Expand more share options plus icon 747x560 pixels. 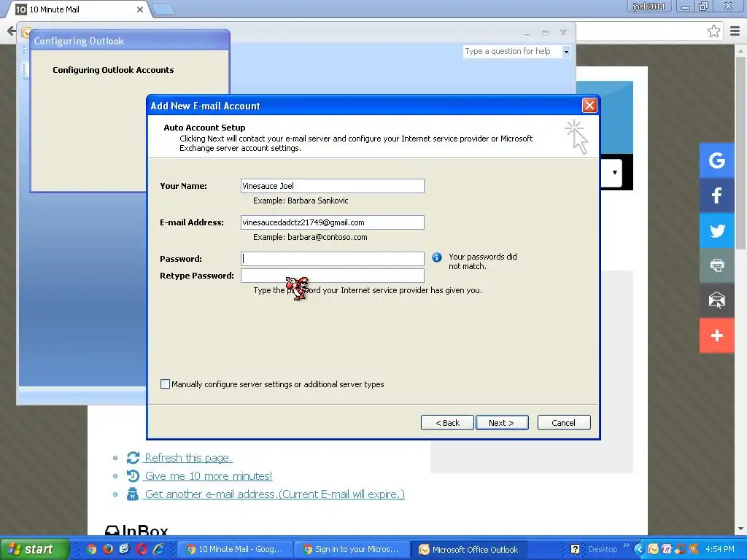coord(716,335)
